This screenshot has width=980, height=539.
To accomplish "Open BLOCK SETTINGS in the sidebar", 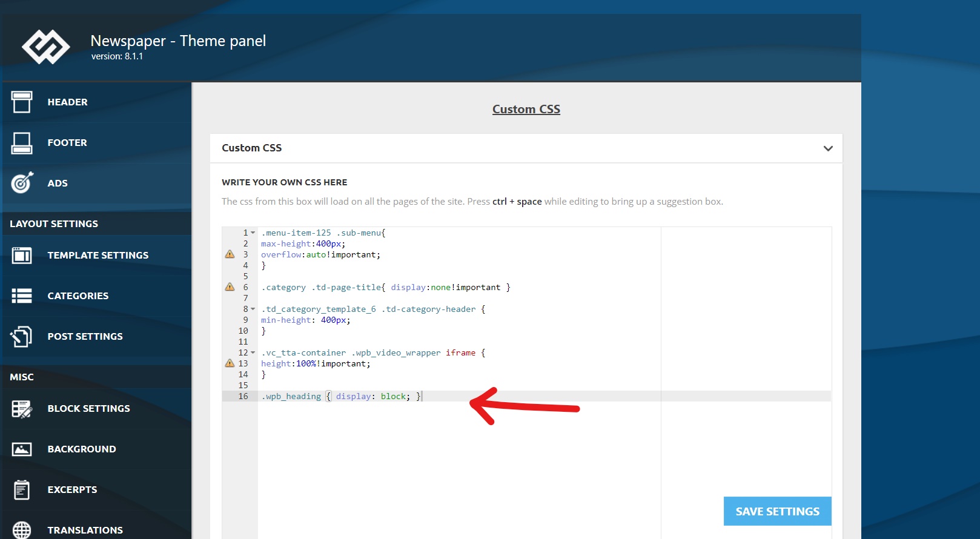I will point(97,409).
